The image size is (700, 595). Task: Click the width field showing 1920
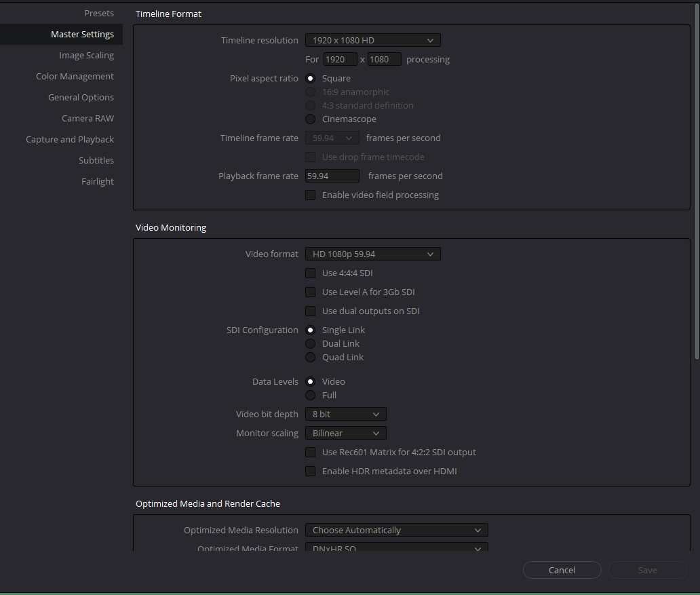click(x=341, y=60)
